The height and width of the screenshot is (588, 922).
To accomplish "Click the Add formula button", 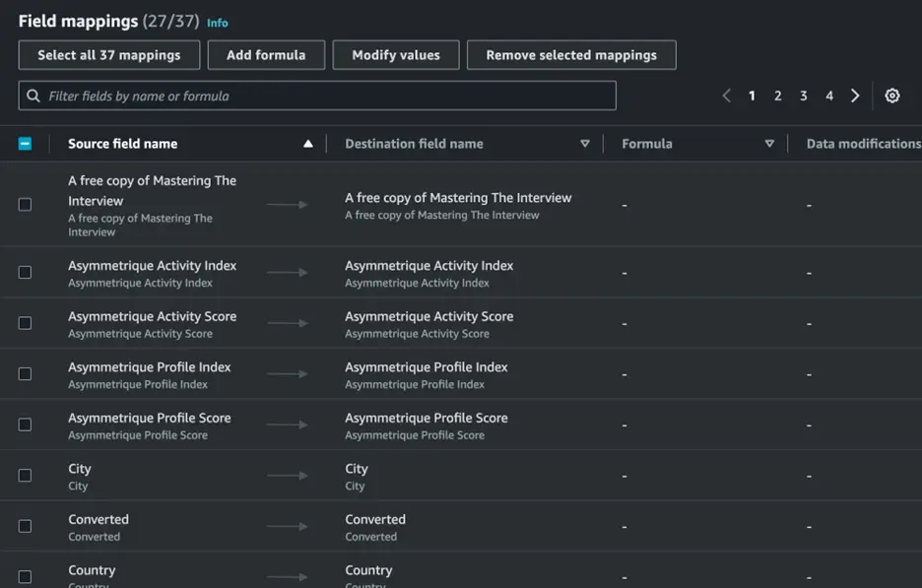I will tap(266, 55).
